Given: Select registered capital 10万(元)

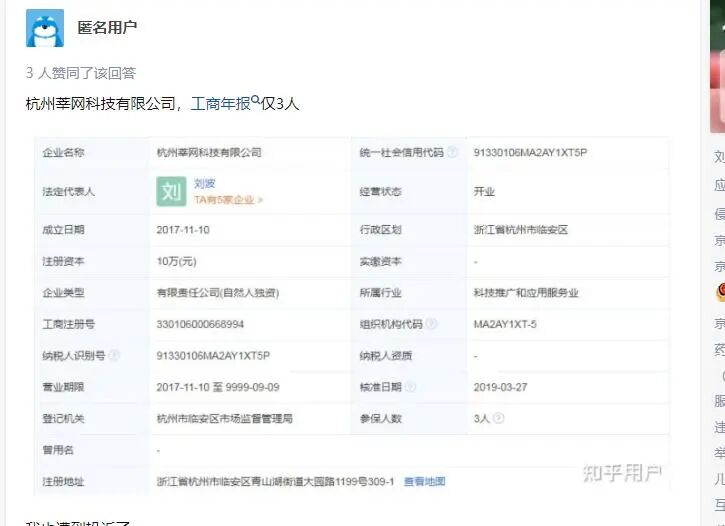Looking at the screenshot, I should click(x=176, y=261).
